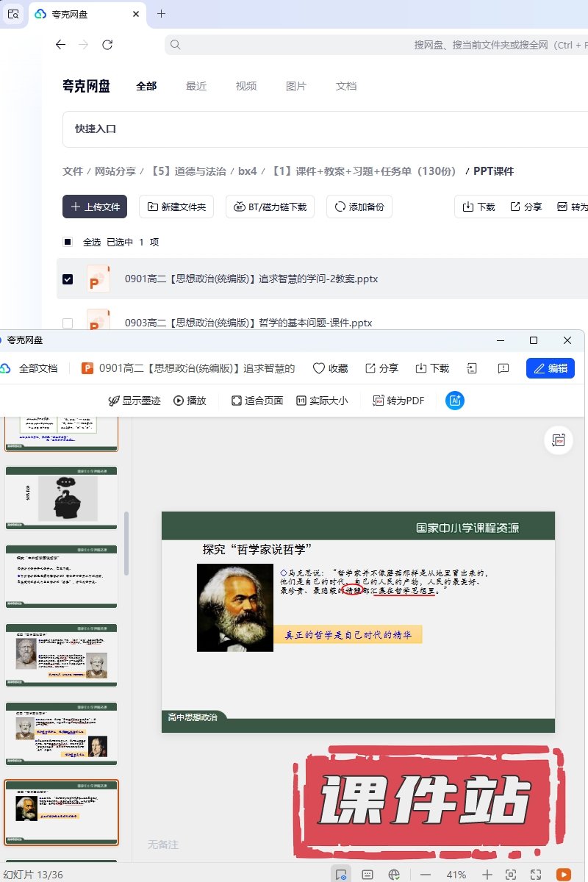Click the feedback icon beside 下载

(x=503, y=368)
